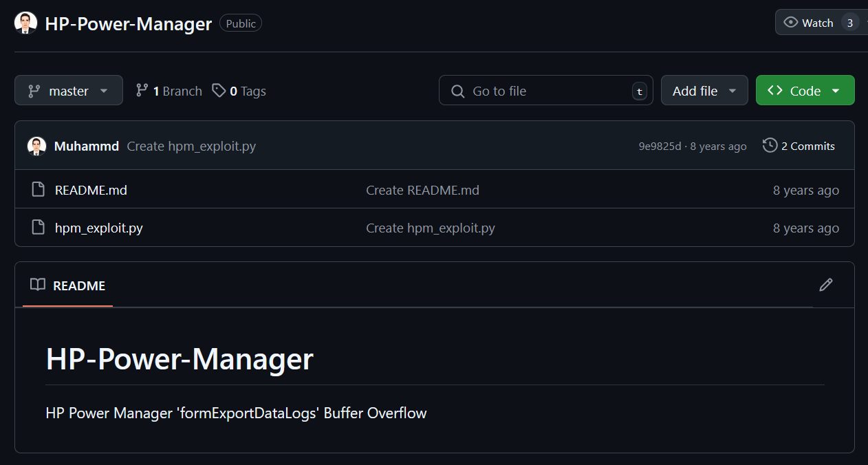Click the 'formExportDataLogs' Buffer Overflow description text

[236, 413]
